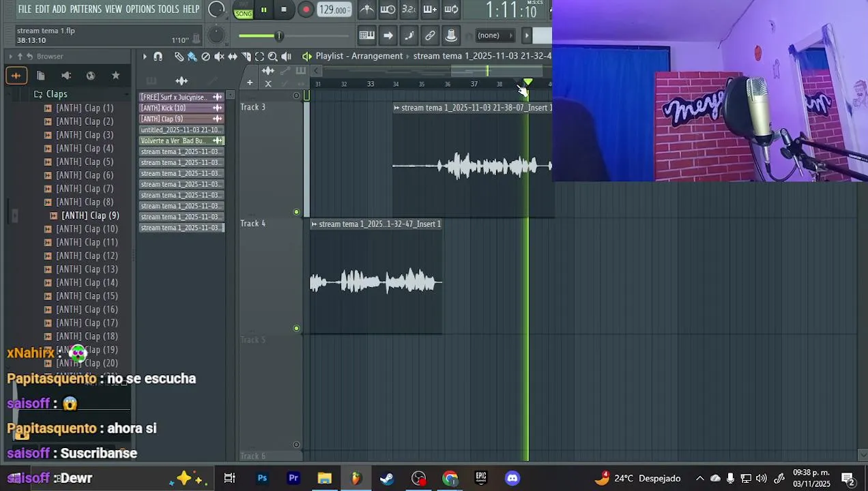Toggle the 3-2-1 countdown before recording
The width and height of the screenshot is (868, 491).
[x=409, y=10]
